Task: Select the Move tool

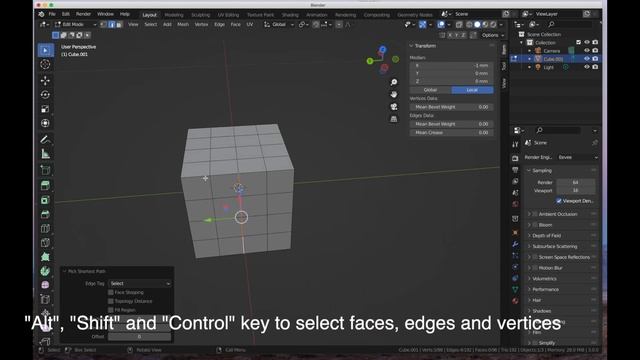Action: [45, 80]
